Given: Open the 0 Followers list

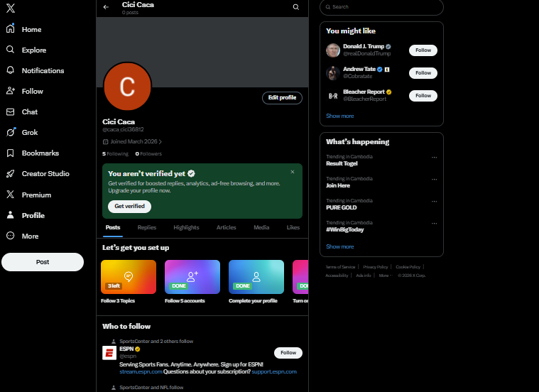Looking at the screenshot, I should (x=148, y=153).
